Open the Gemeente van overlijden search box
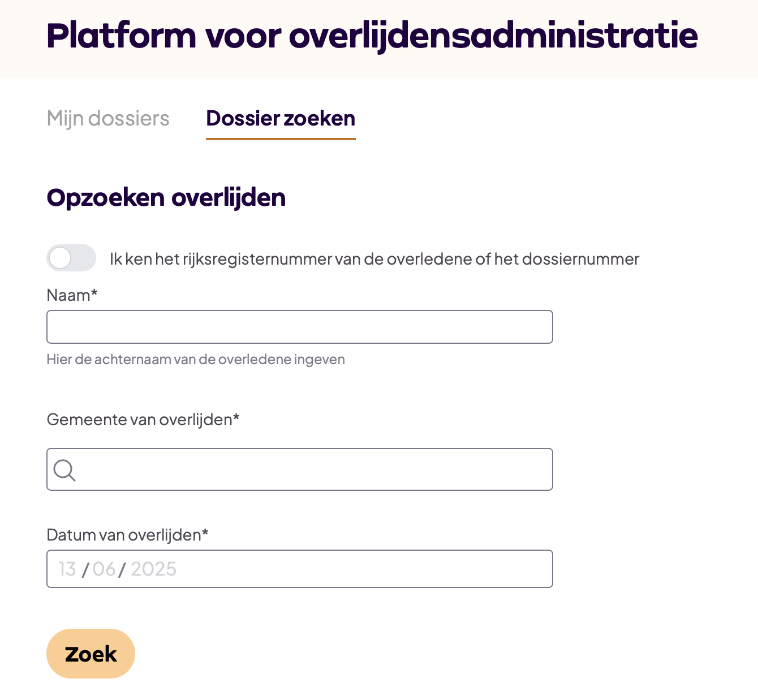Viewport: 758px width, 700px height. click(314, 469)
